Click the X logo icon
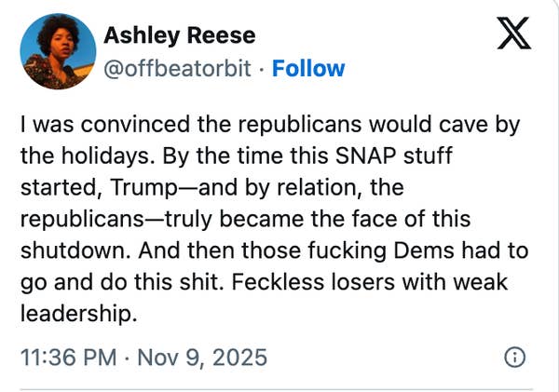 tap(515, 36)
